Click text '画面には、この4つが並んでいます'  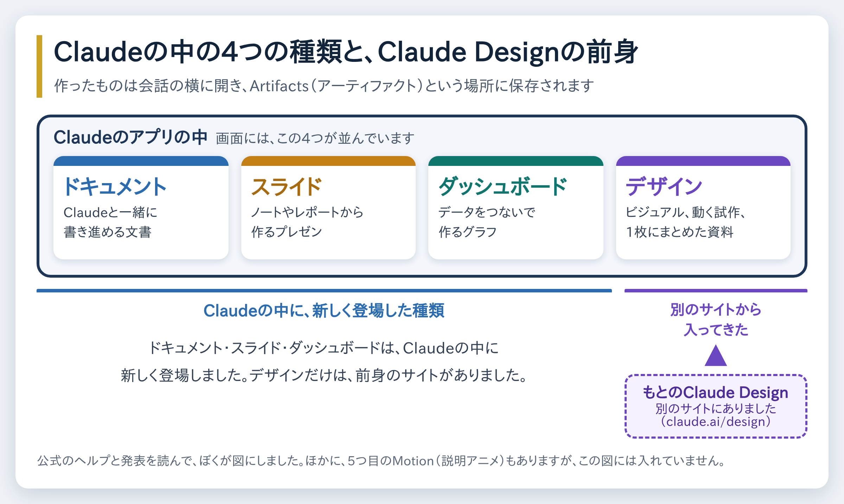[x=315, y=138]
